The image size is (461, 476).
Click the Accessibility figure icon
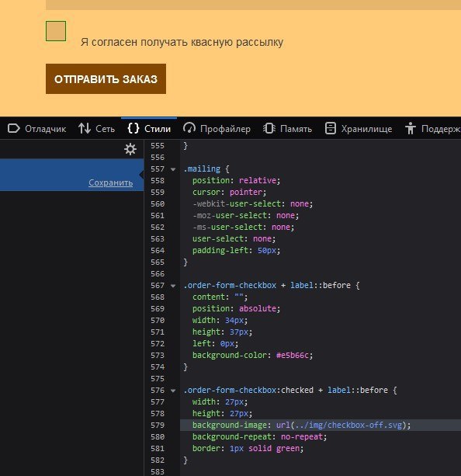[x=410, y=129]
